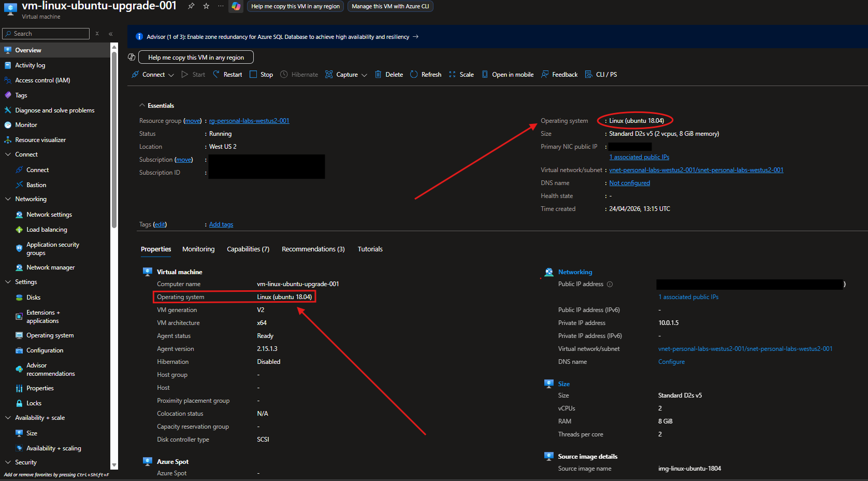Refresh the virtual machine overview
This screenshot has height=481, width=868.
point(426,75)
